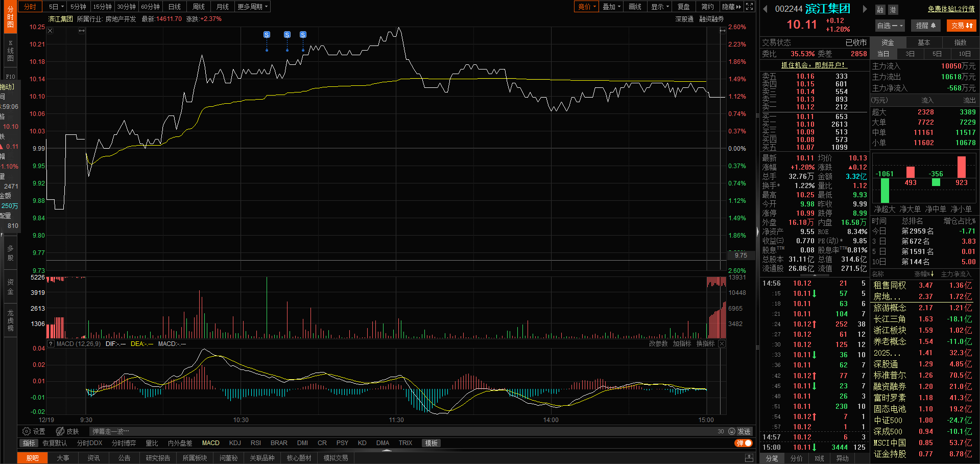
Task: Switch to the 日线 daily chart tab
Action: (175, 7)
